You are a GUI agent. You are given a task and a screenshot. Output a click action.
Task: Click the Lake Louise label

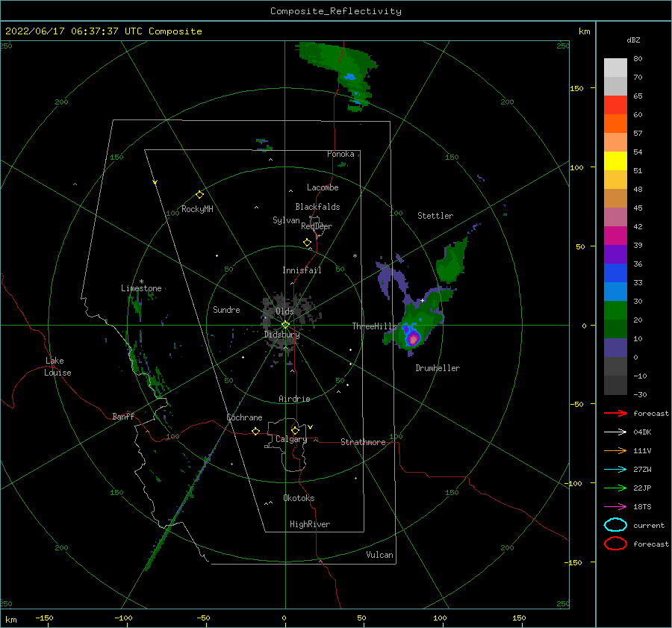point(57,367)
